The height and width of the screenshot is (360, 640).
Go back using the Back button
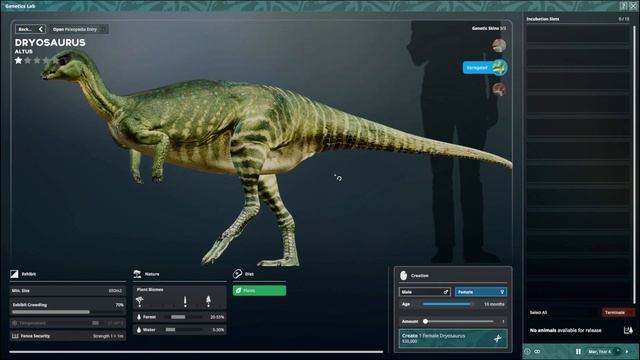click(30, 29)
